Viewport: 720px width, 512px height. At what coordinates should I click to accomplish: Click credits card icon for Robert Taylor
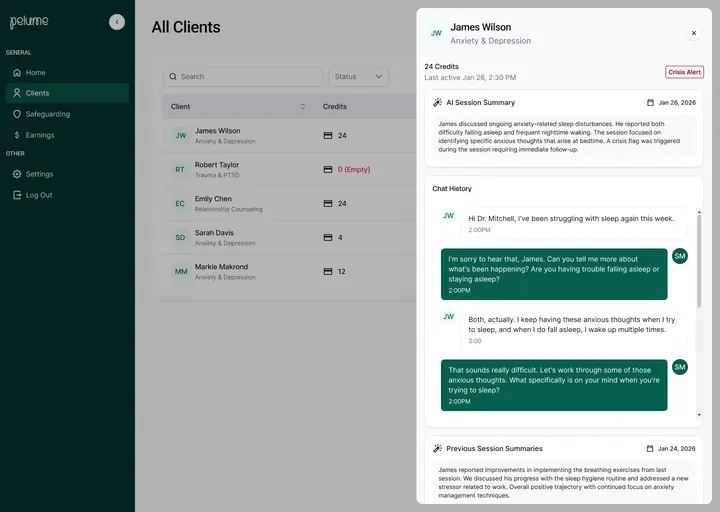tap(328, 169)
